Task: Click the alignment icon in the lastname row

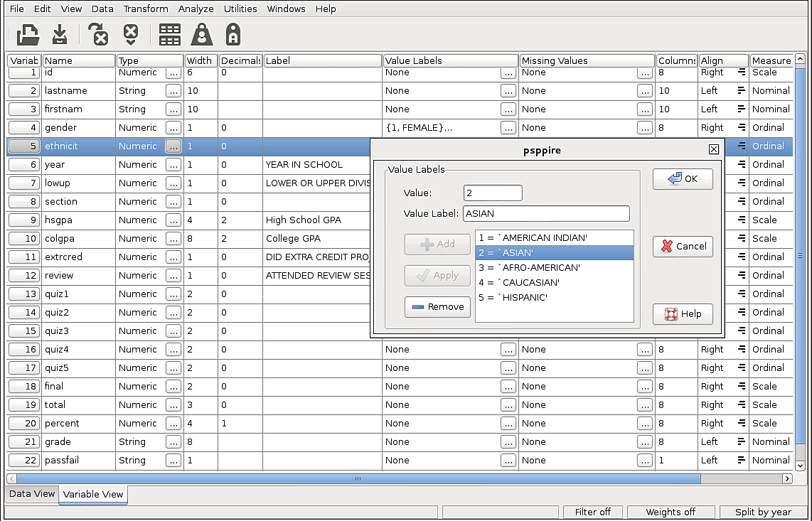Action: tap(742, 91)
